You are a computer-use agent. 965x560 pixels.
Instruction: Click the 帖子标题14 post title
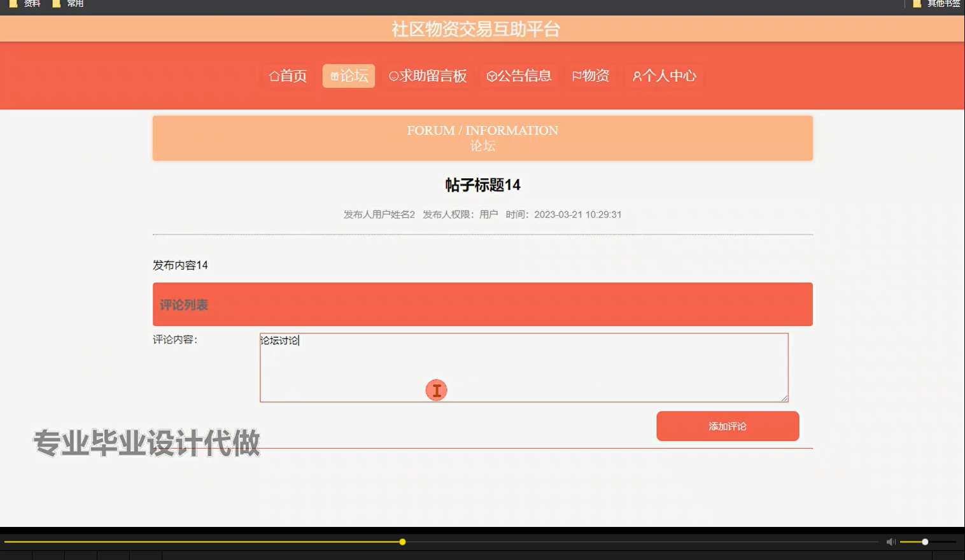pyautogui.click(x=482, y=185)
